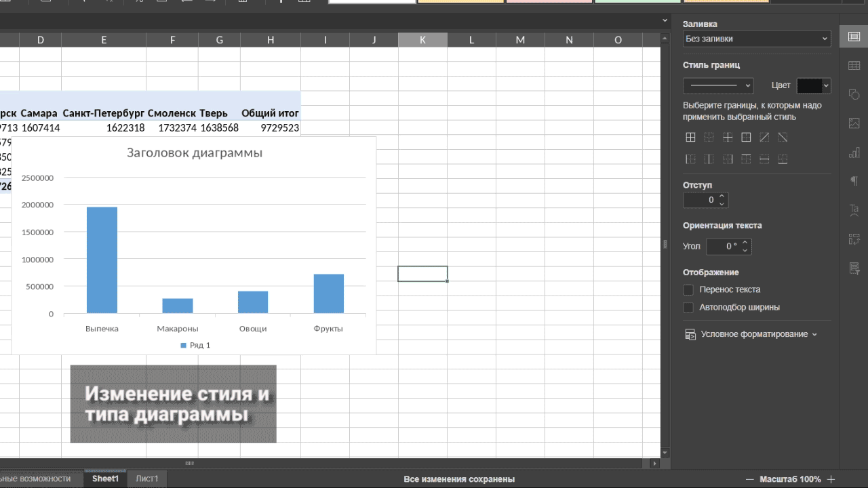Open the pivot table settings sidebar icon
868x488 pixels.
pyautogui.click(x=854, y=239)
